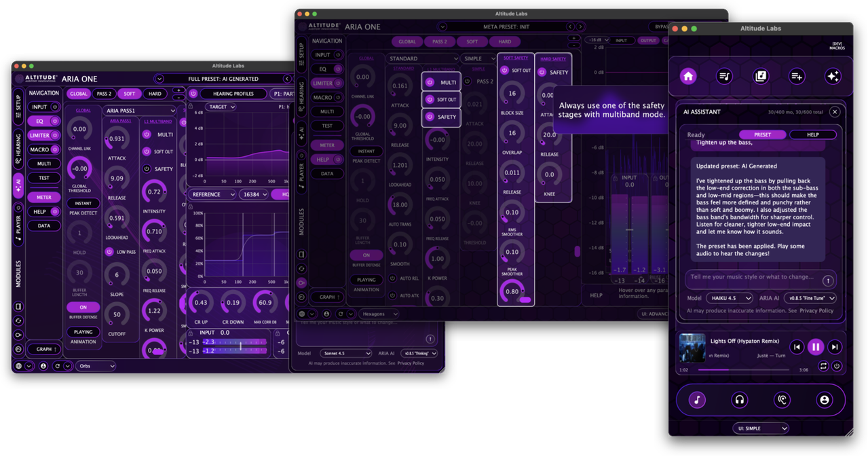The image size is (868, 461).
Task: Skip to previous track
Action: 797,347
